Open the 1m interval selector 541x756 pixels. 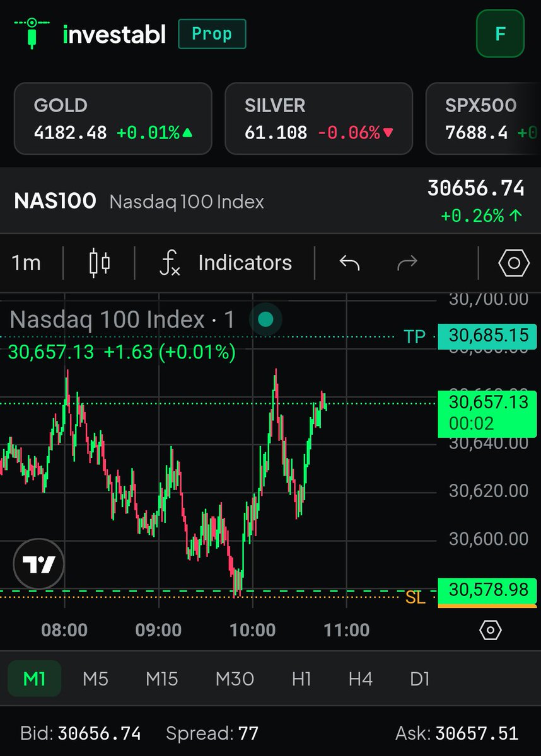point(26,263)
